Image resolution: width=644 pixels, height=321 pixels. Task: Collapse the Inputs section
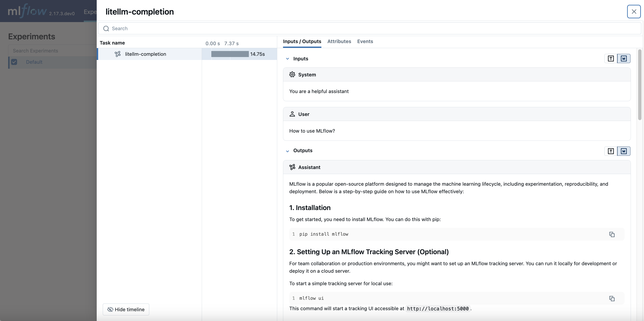(287, 59)
